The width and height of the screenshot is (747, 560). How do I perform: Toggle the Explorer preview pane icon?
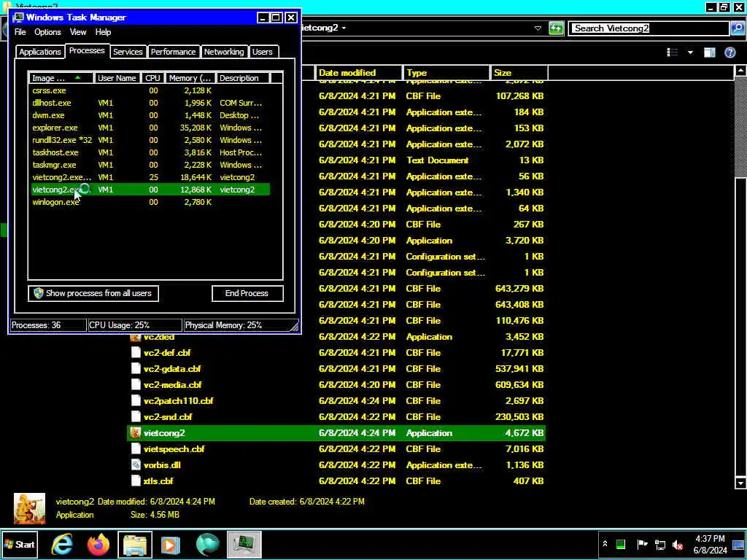pyautogui.click(x=709, y=52)
